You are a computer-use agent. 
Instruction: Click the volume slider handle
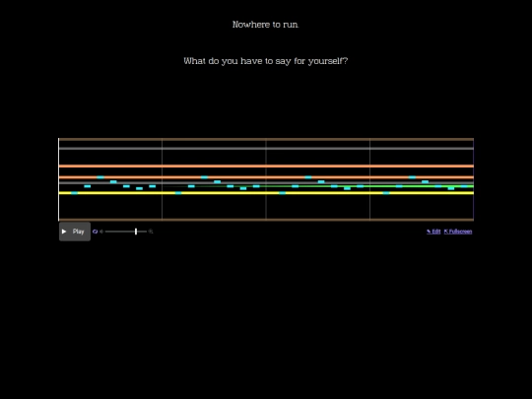click(x=136, y=232)
